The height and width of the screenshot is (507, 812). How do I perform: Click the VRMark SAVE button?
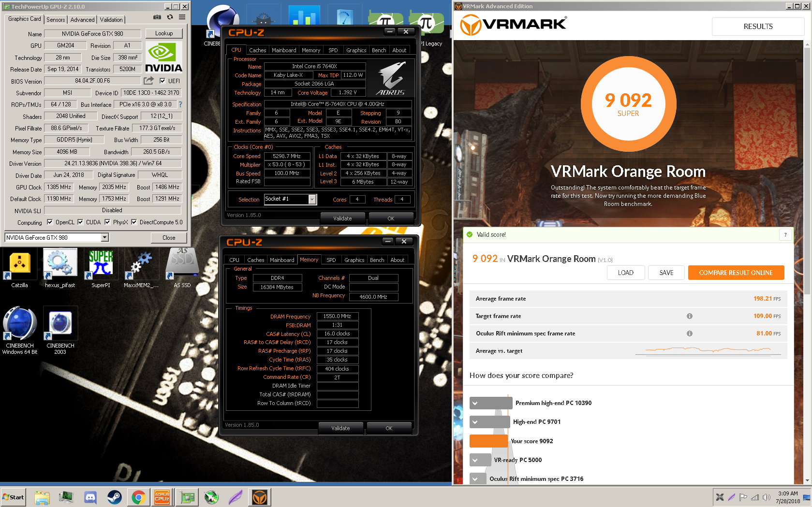666,273
